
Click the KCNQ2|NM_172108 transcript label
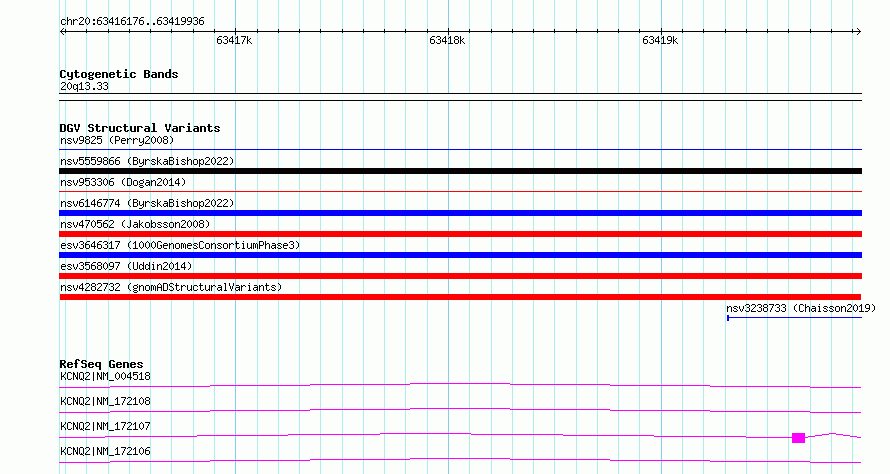(x=105, y=401)
